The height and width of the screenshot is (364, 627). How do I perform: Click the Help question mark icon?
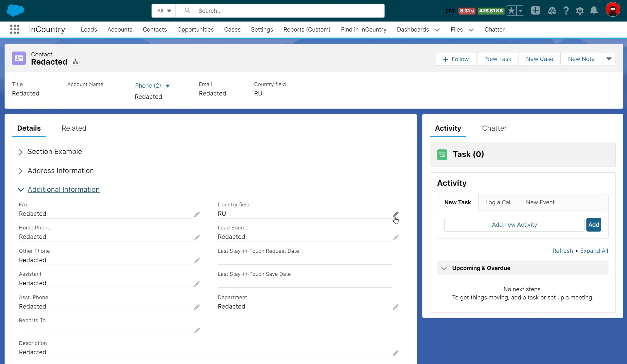click(x=565, y=11)
